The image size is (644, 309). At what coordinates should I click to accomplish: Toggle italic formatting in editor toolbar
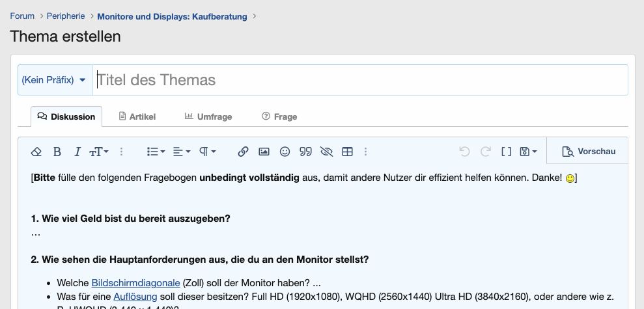77,152
